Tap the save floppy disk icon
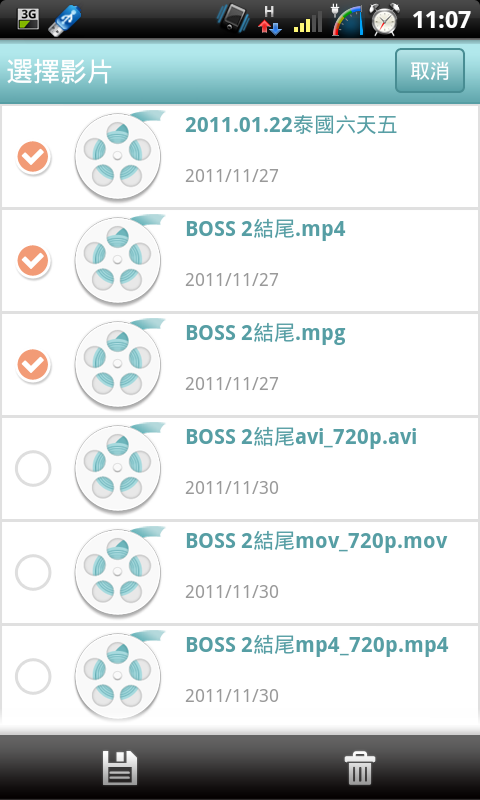 click(x=120, y=767)
